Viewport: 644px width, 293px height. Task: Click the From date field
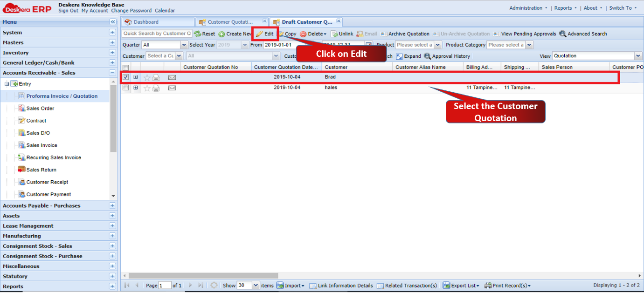tap(282, 45)
